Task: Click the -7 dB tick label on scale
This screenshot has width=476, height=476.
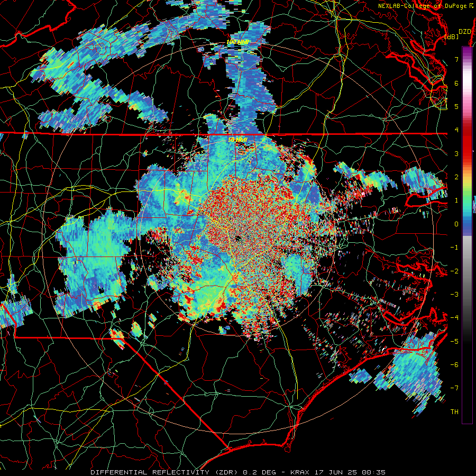Action: pos(454,388)
